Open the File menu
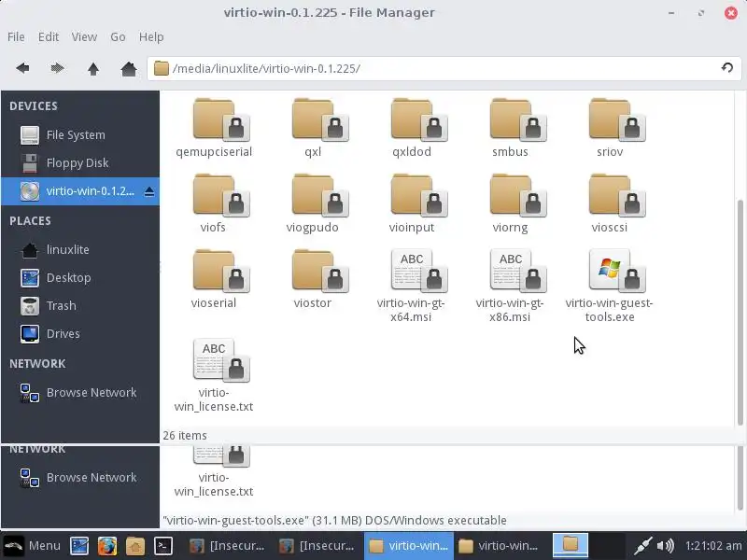Screen dimensions: 747x560 coord(16,36)
